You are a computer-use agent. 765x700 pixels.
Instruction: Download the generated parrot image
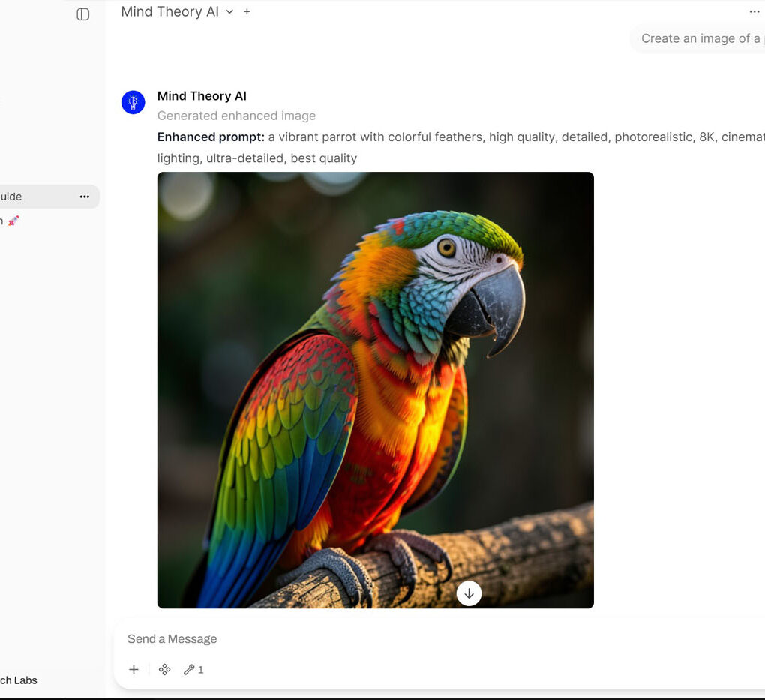point(469,593)
